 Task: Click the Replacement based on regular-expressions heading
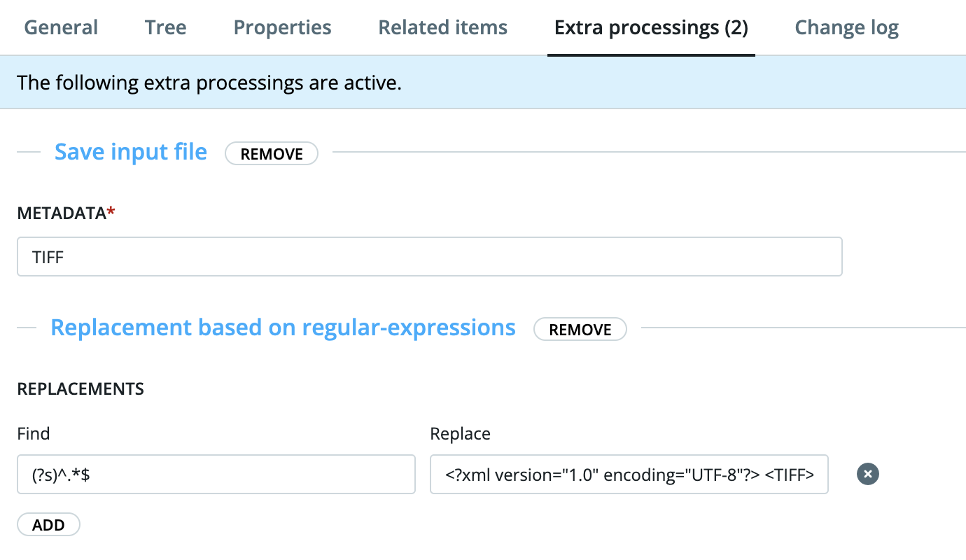coord(283,328)
